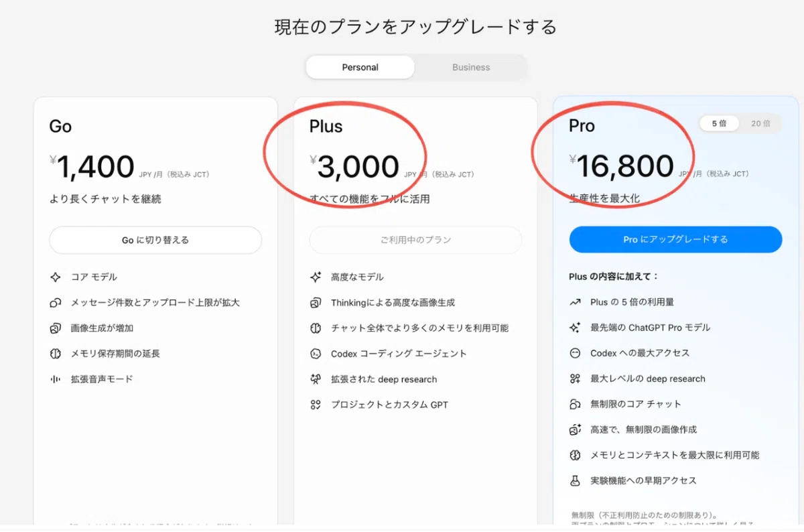Click the 無制限(不正利用防止のための制限あり) note

point(644,515)
